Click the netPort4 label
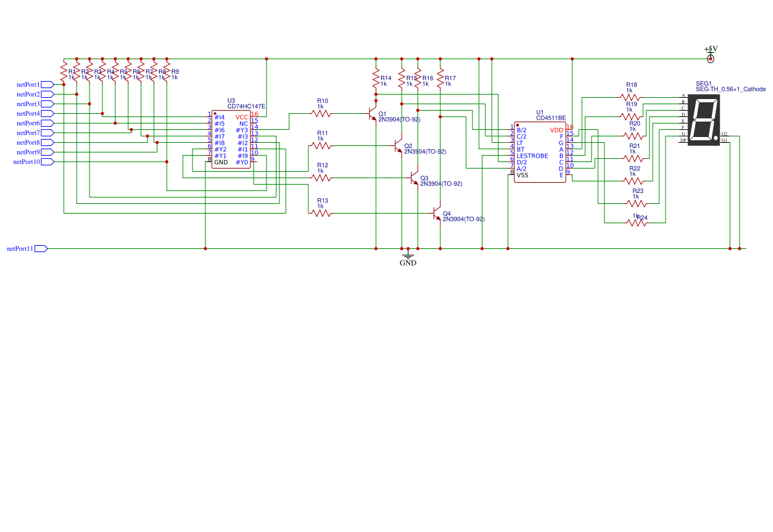 tap(28, 113)
